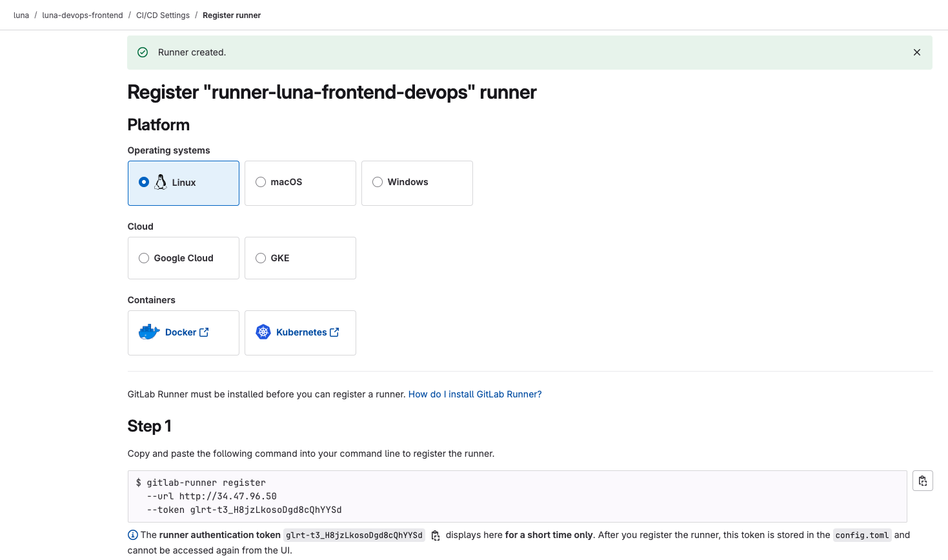Go to luna breadcrumb
The image size is (948, 560).
(x=21, y=15)
